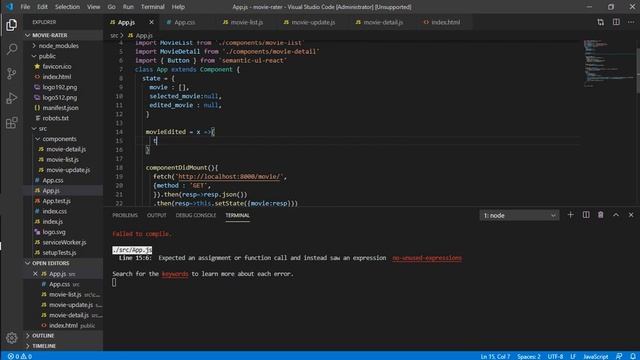The width and height of the screenshot is (640, 360).
Task: Open the Go menu
Action: (111, 7)
